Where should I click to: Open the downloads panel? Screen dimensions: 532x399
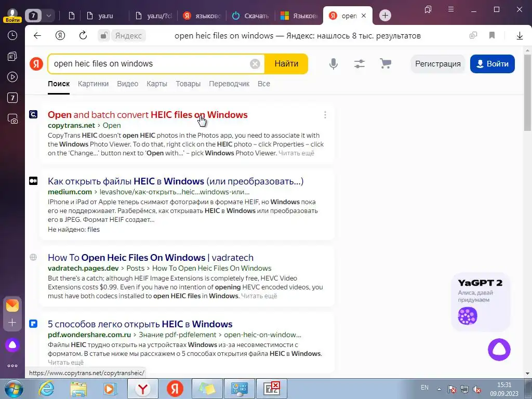pos(520,36)
